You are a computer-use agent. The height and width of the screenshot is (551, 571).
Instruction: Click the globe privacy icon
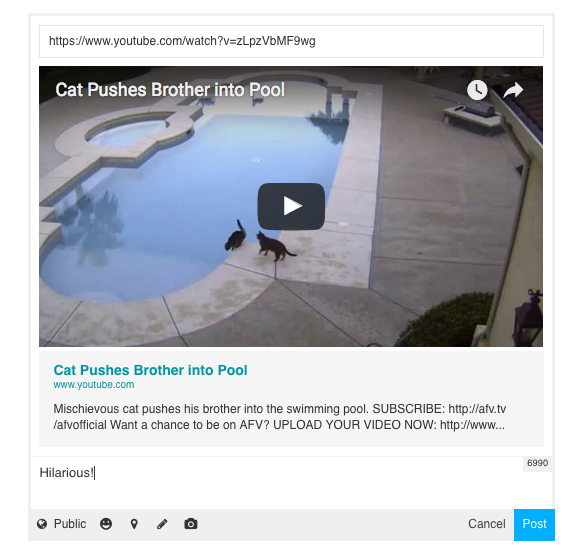(42, 524)
